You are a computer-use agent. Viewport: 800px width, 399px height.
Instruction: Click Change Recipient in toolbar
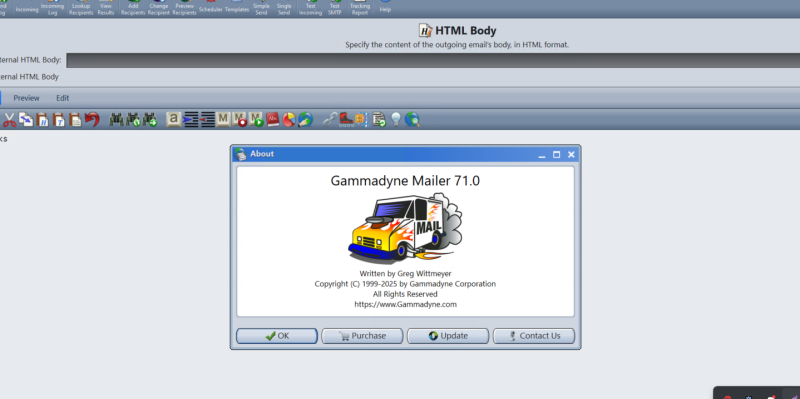(159, 7)
